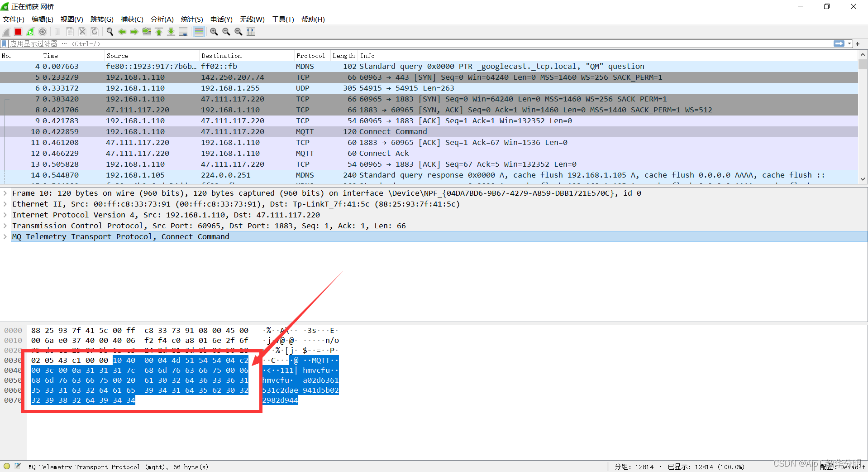The width and height of the screenshot is (868, 472).
Task: Open capture options gear icon
Action: click(43, 32)
